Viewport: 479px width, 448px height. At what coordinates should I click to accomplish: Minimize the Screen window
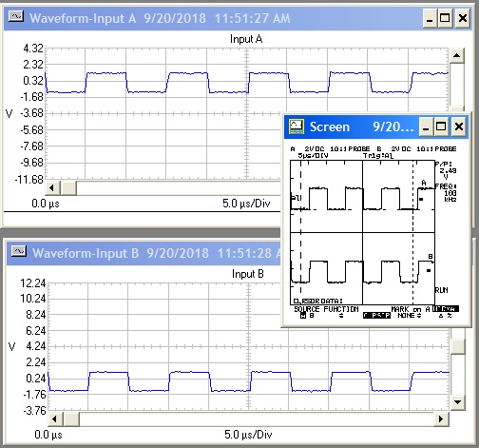426,127
